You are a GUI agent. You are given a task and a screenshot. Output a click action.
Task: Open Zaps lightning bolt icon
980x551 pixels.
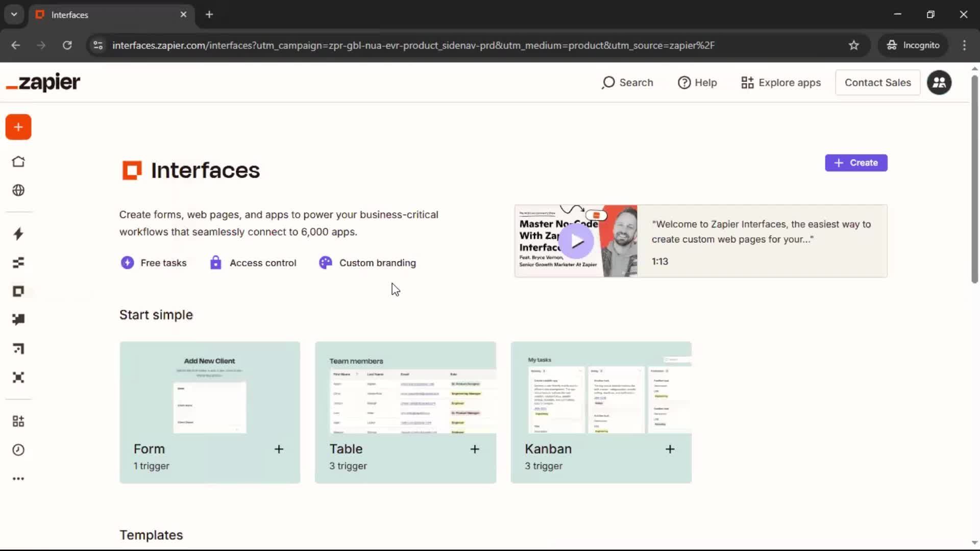click(18, 234)
